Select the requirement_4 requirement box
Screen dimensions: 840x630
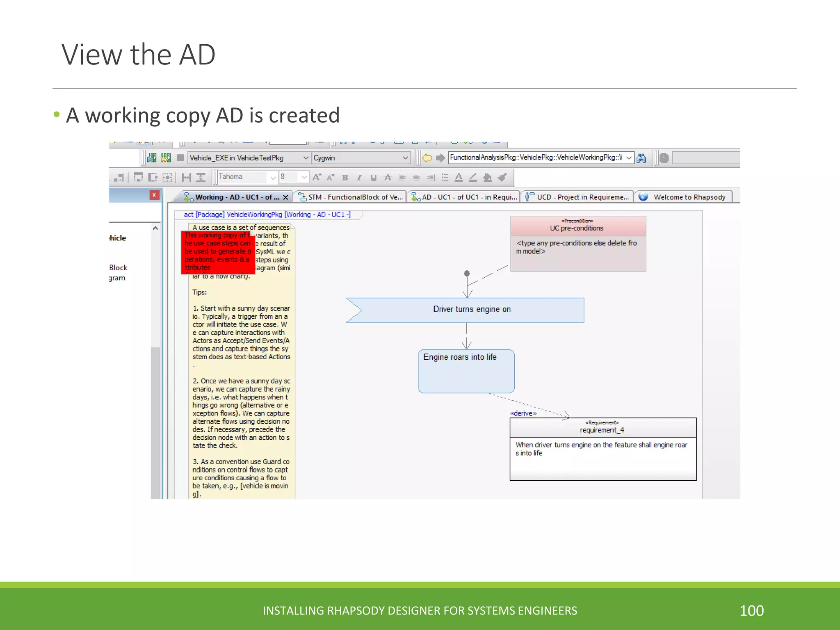[x=603, y=449]
